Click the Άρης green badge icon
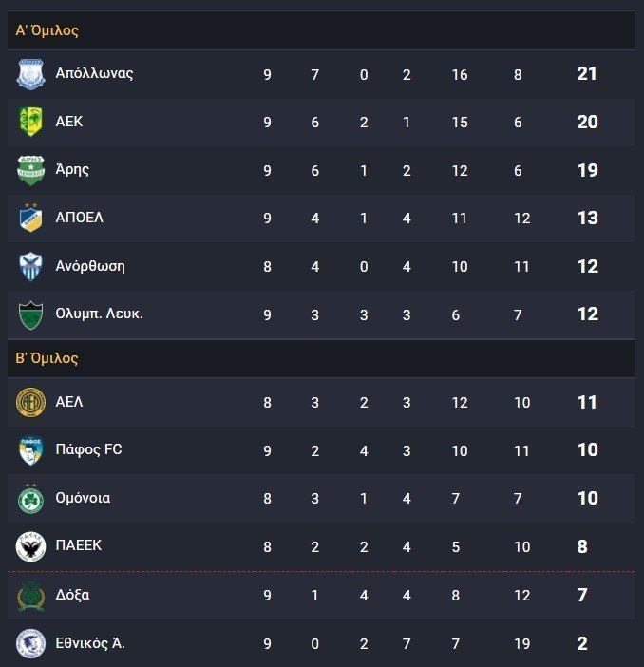 pos(30,170)
